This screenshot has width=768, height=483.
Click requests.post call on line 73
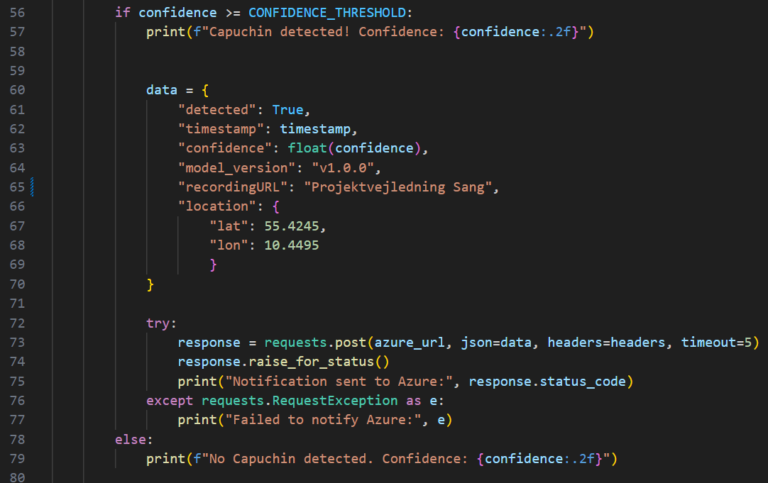point(315,342)
